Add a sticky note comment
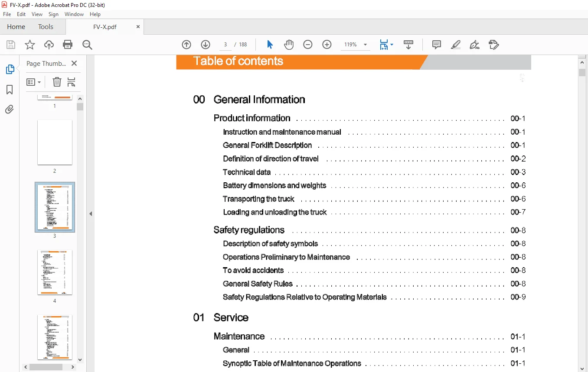 437,45
